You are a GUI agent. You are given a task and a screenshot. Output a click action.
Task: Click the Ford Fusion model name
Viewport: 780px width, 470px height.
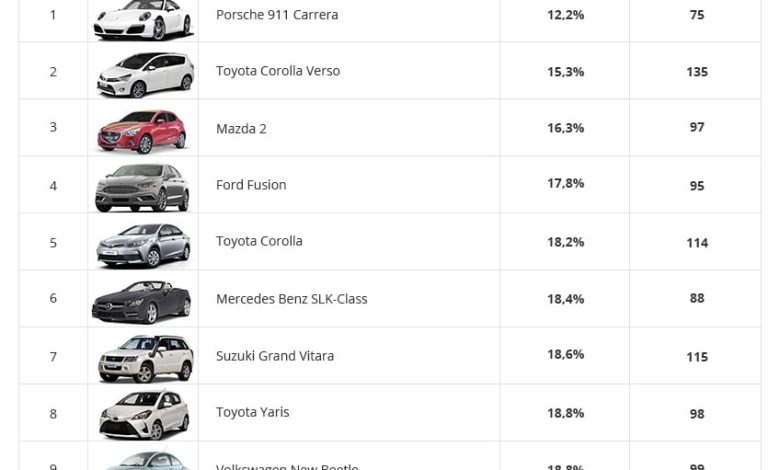coord(251,185)
